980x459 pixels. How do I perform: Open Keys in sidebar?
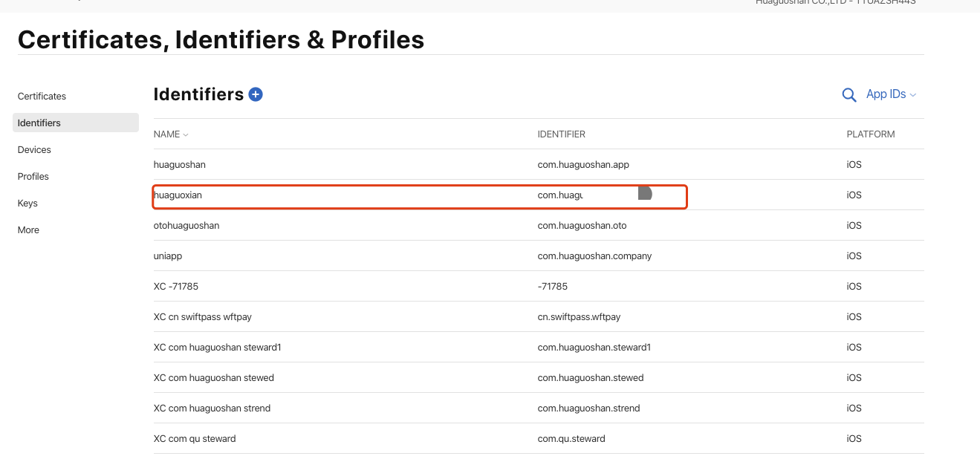[27, 203]
